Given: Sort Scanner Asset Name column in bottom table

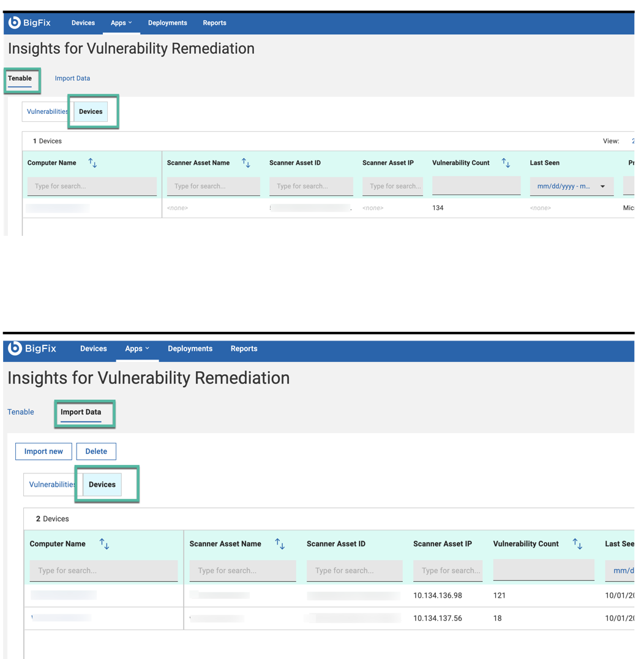Looking at the screenshot, I should tap(280, 544).
